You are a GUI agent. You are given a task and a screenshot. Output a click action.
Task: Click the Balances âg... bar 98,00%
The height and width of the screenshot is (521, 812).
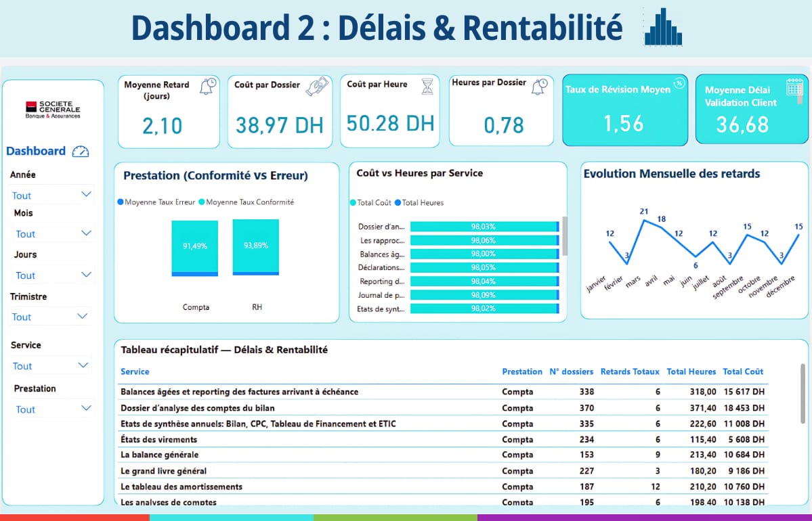pyautogui.click(x=484, y=254)
